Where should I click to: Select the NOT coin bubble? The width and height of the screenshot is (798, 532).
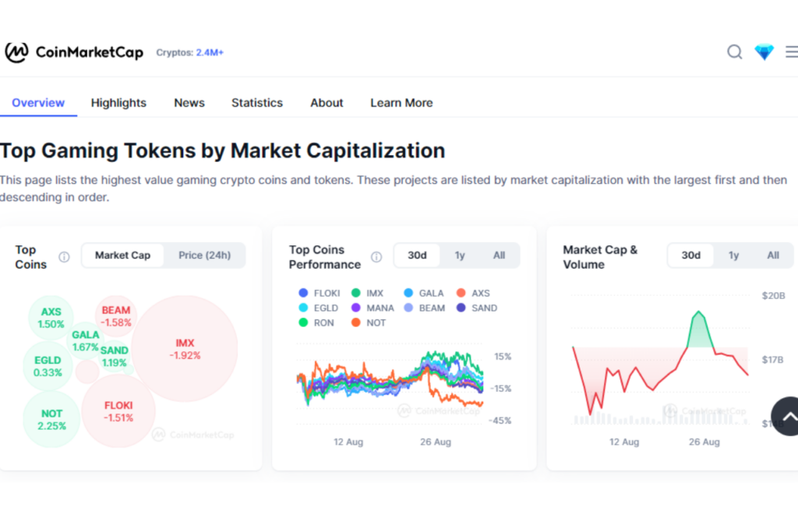(51, 420)
